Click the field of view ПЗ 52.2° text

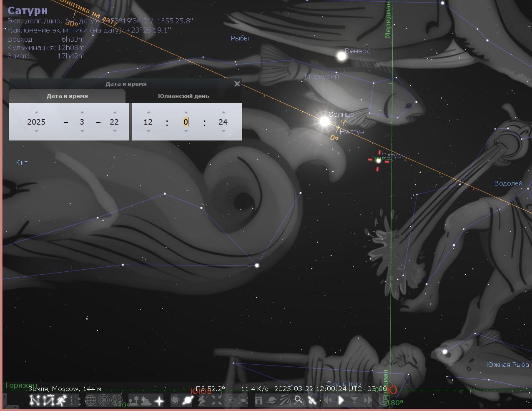(211, 389)
